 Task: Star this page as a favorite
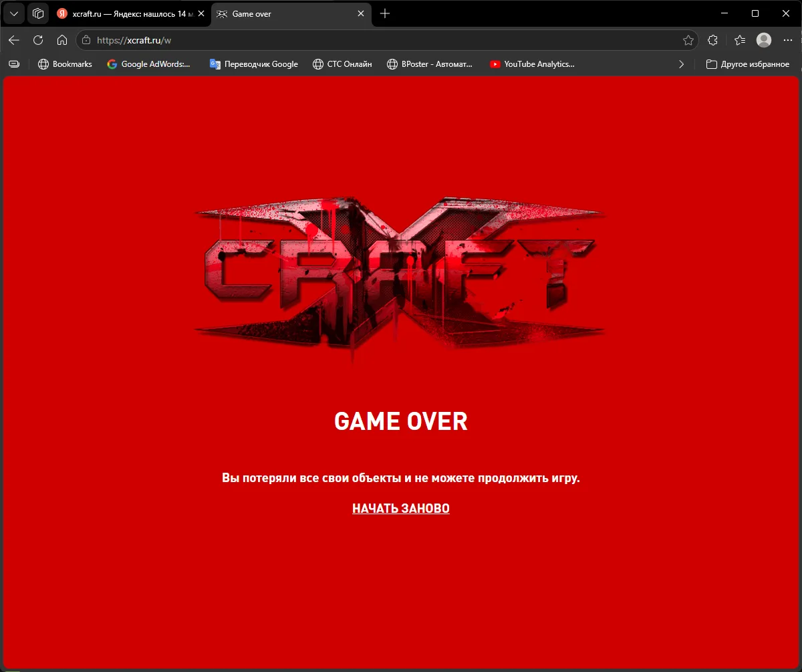coord(688,40)
